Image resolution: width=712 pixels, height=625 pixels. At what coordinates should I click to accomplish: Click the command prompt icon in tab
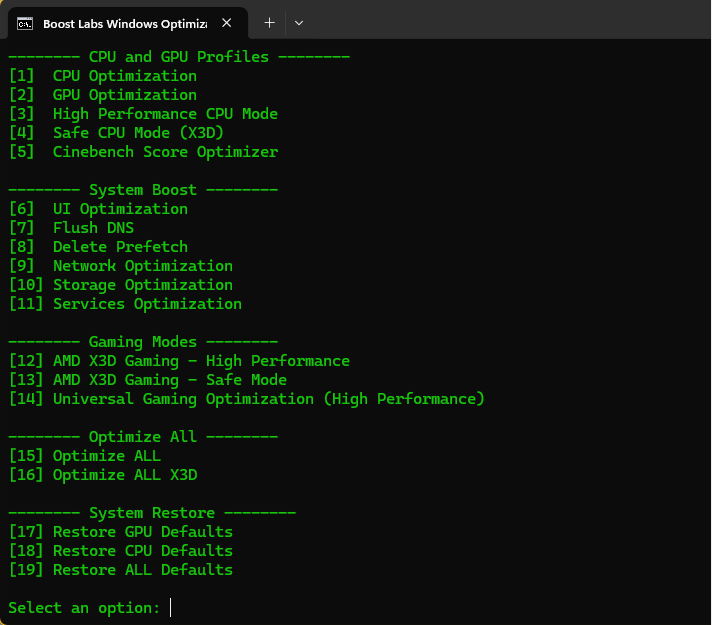pos(25,23)
